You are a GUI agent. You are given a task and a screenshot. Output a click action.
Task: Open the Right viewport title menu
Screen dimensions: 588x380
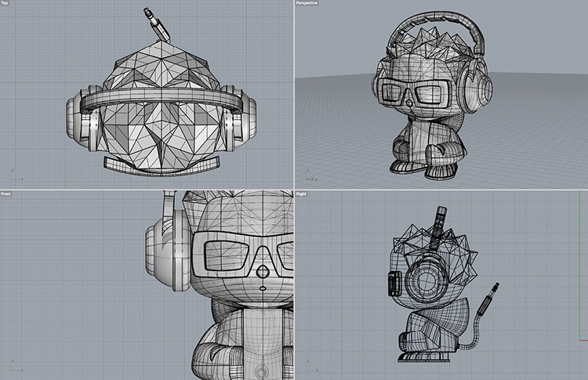coord(302,194)
